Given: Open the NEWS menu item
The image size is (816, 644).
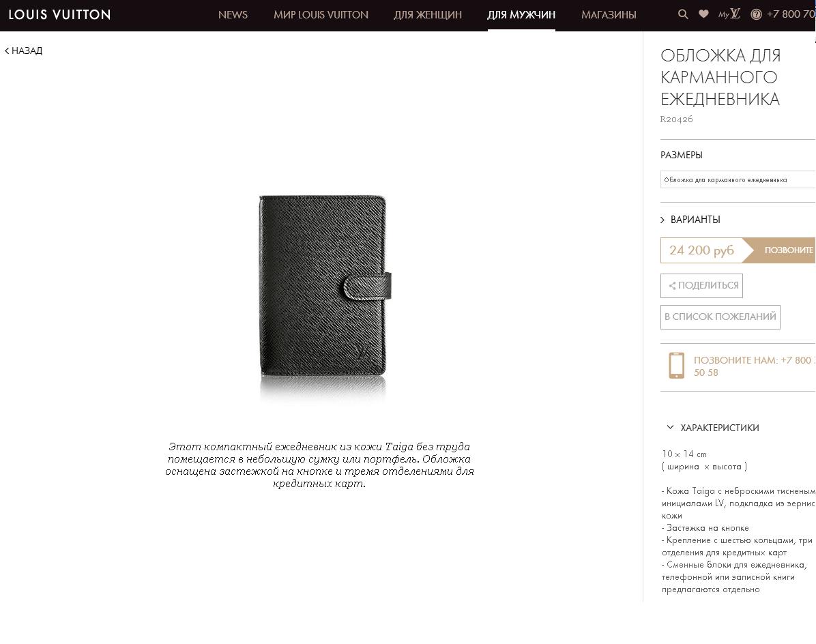Looking at the screenshot, I should [x=233, y=14].
